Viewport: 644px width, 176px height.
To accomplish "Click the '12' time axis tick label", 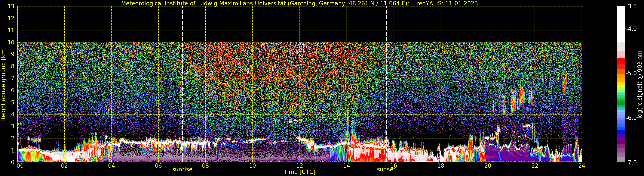I will 300,166.
